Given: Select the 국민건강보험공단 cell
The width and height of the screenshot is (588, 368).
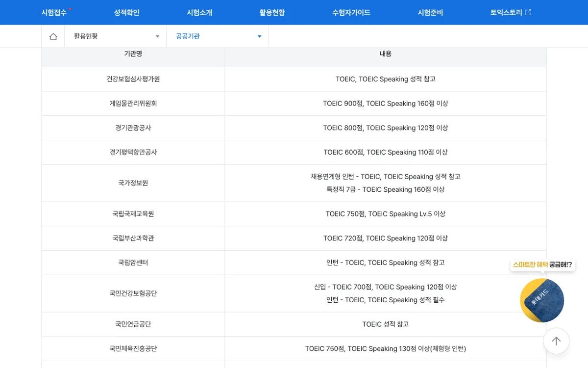Looking at the screenshot, I should click(x=133, y=293).
